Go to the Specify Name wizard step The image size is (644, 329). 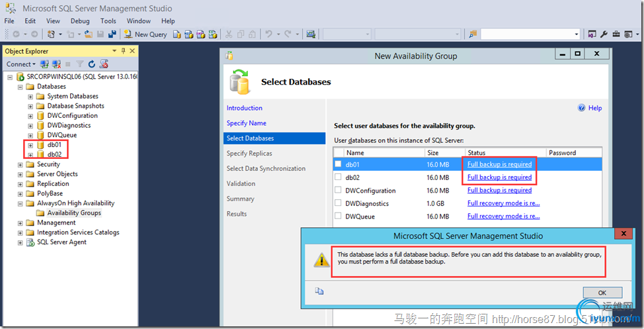click(247, 123)
